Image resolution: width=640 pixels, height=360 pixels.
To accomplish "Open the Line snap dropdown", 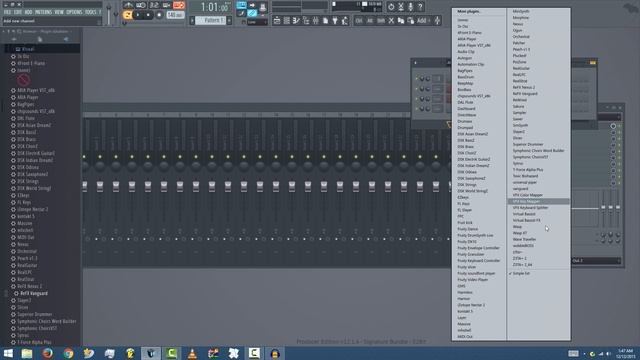I will click(257, 22).
